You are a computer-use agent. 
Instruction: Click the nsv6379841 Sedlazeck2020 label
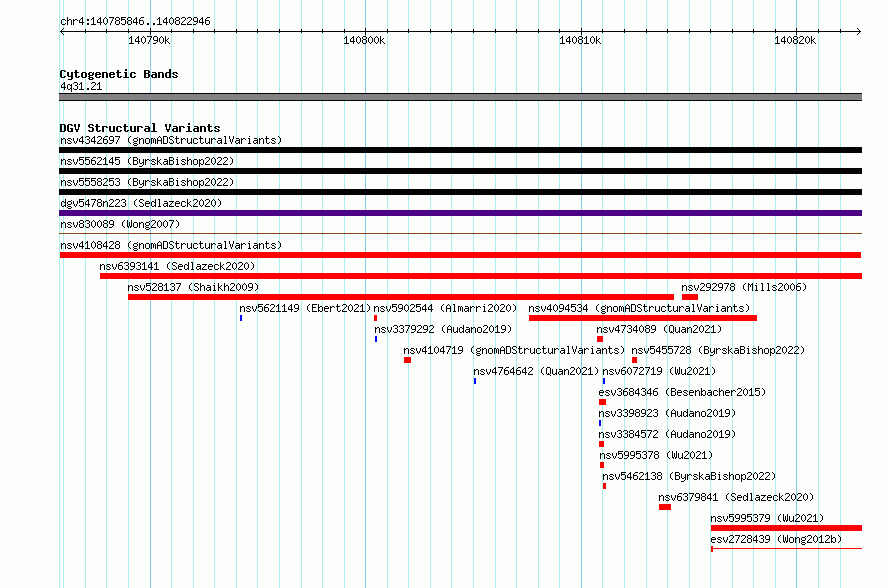coord(736,497)
